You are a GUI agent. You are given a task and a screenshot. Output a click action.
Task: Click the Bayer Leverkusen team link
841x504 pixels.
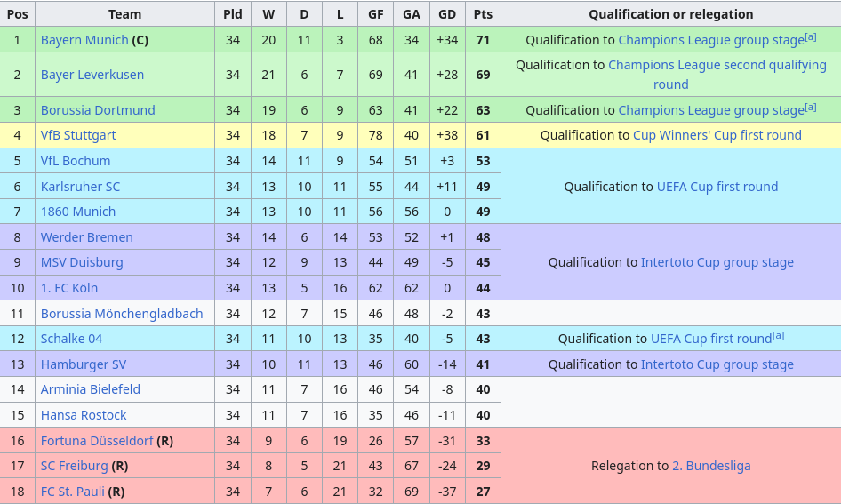pyautogui.click(x=92, y=75)
